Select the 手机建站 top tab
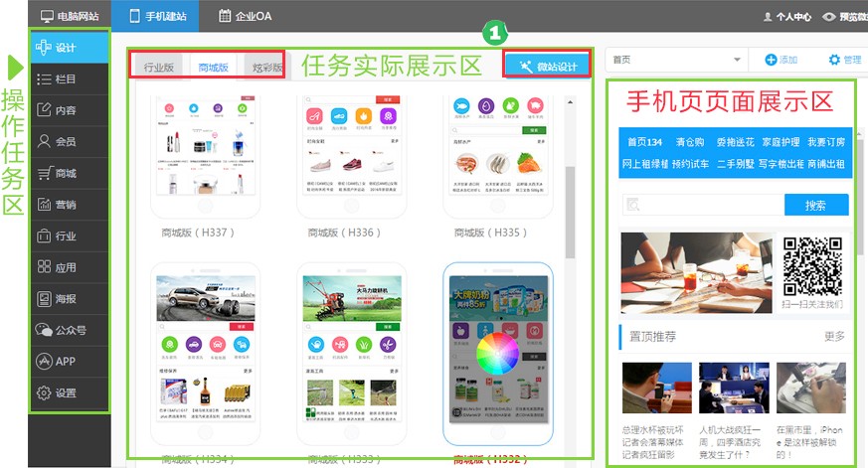Viewport: 868px width, 468px height. click(155, 16)
